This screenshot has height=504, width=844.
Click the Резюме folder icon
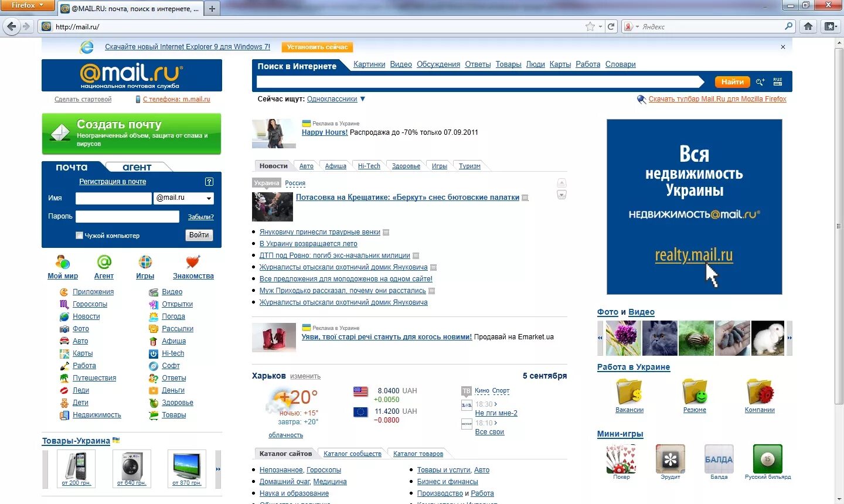coord(695,391)
